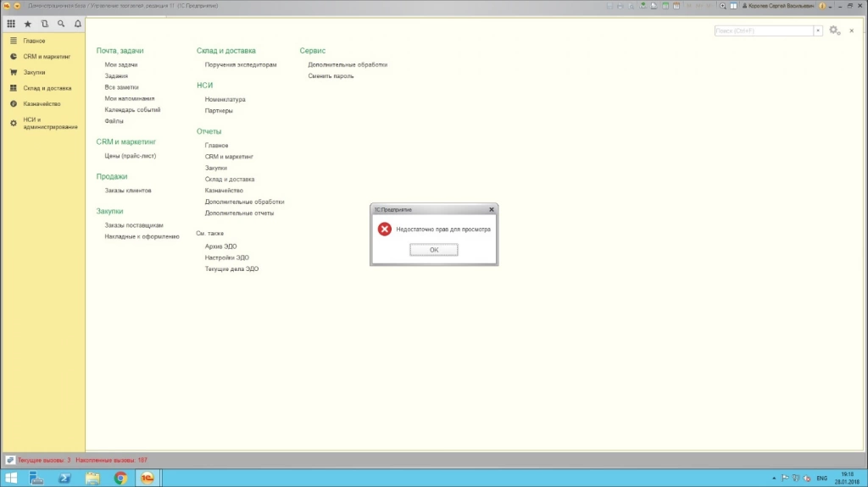The width and height of the screenshot is (868, 487).
Task: Open Favorites star icon
Action: pos(28,24)
